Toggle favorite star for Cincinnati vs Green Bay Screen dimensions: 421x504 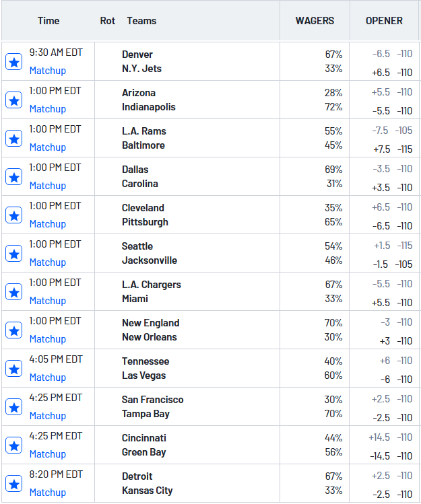pyautogui.click(x=13, y=445)
